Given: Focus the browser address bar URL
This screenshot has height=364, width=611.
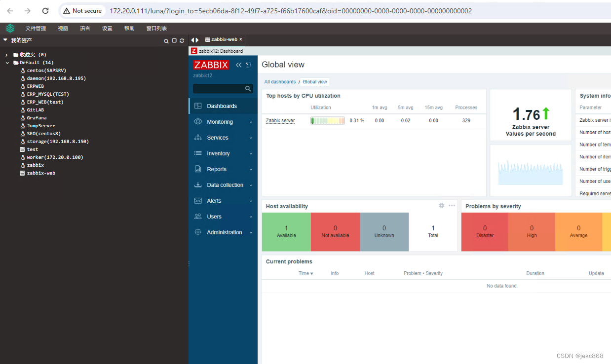Looking at the screenshot, I should click(290, 11).
